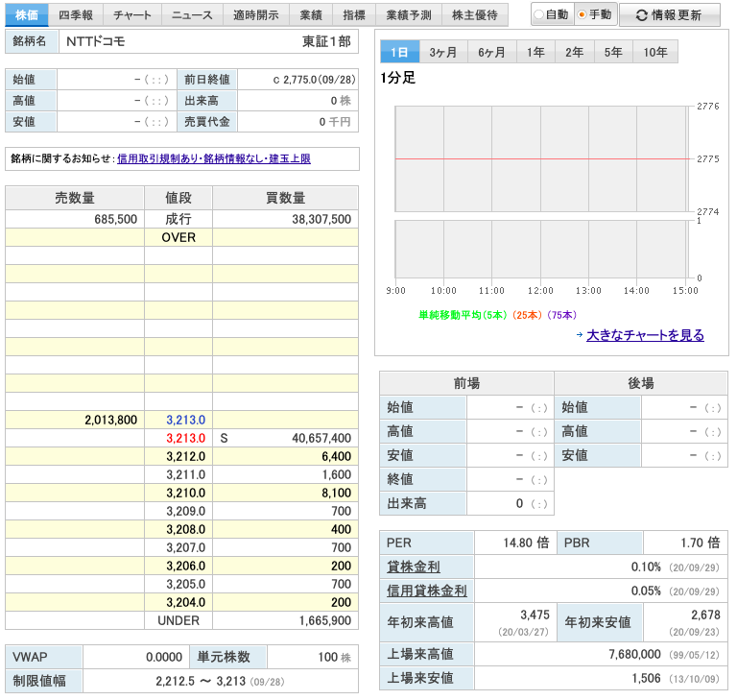
Task: Select the 手動 refresh radio button
Action: 582,15
